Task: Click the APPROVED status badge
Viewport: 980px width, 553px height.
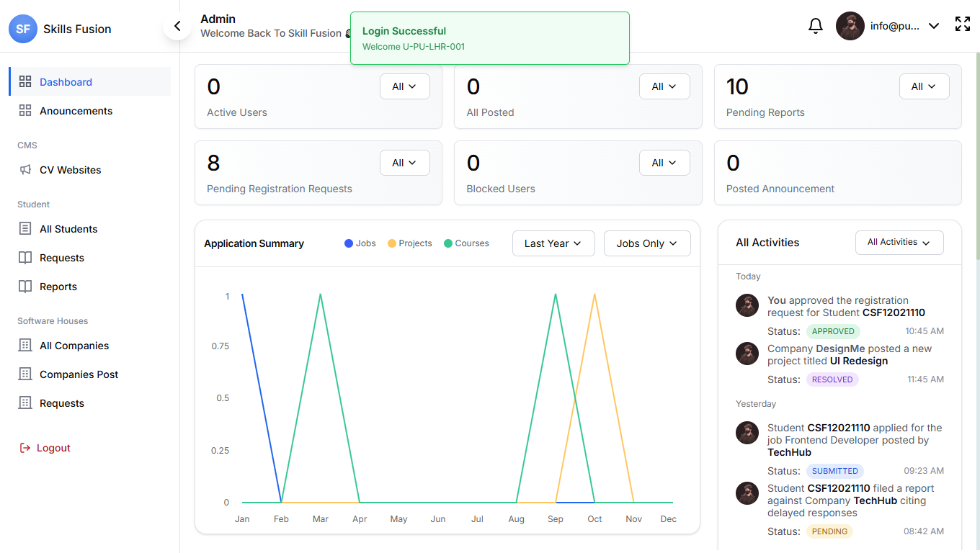Action: click(833, 331)
